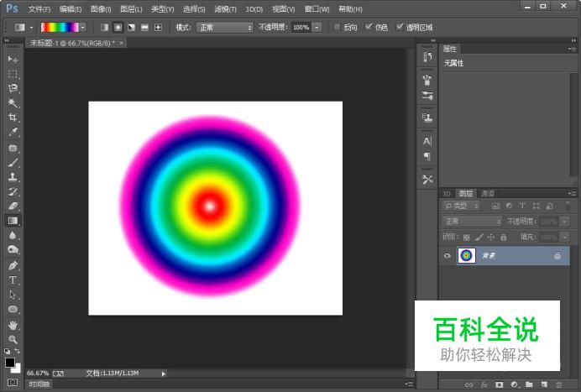581x392 pixels.
Task: Switch to the 通道 (Channels) tab
Action: click(x=488, y=193)
